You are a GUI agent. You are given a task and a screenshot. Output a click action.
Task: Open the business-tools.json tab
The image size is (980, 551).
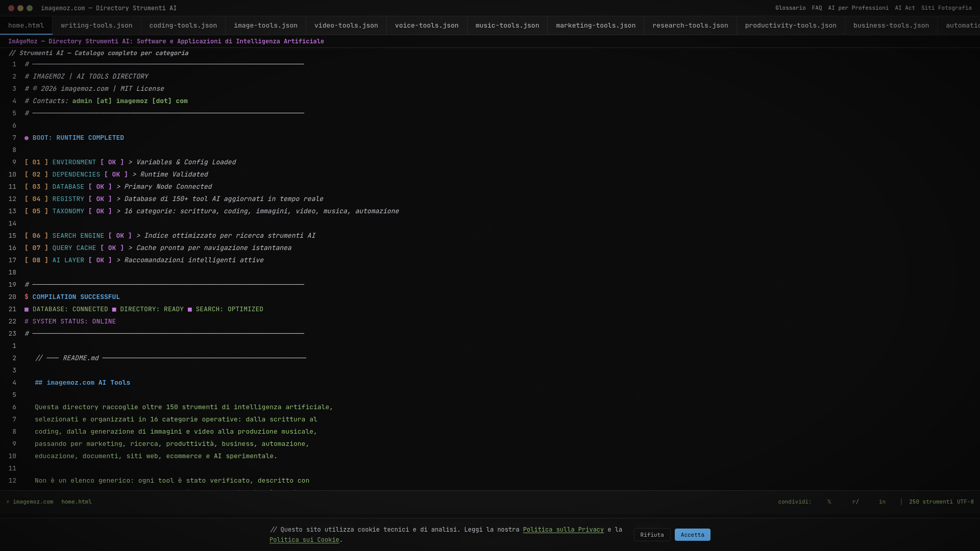point(891,26)
